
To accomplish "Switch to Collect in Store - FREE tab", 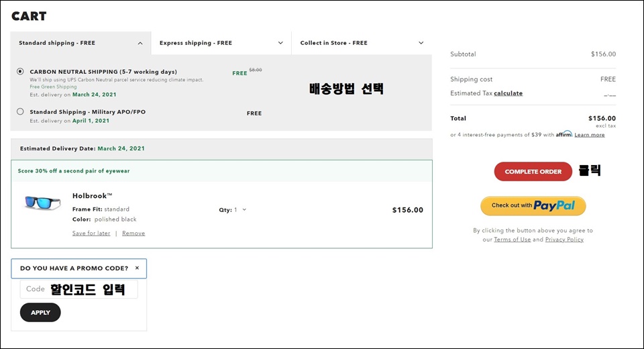I will click(362, 43).
